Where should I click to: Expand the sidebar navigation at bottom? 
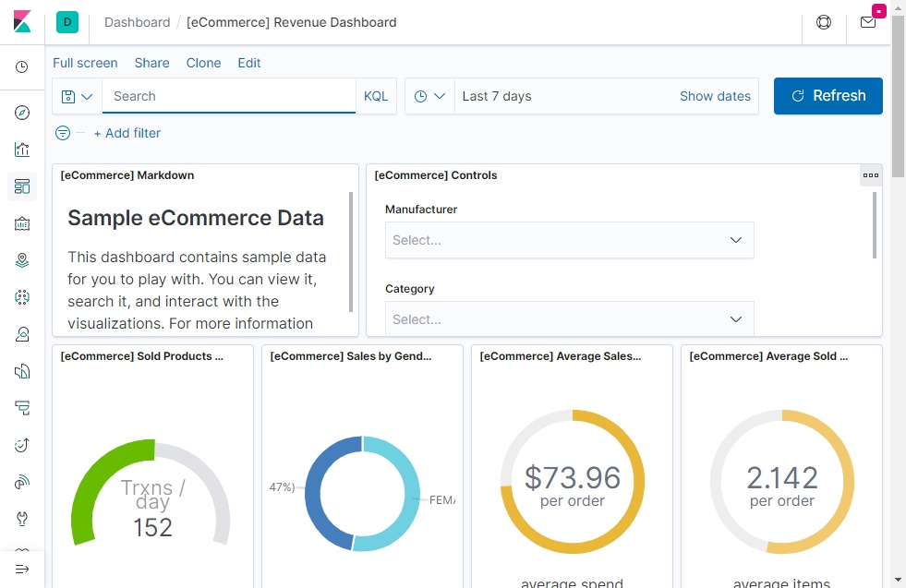coord(22,570)
